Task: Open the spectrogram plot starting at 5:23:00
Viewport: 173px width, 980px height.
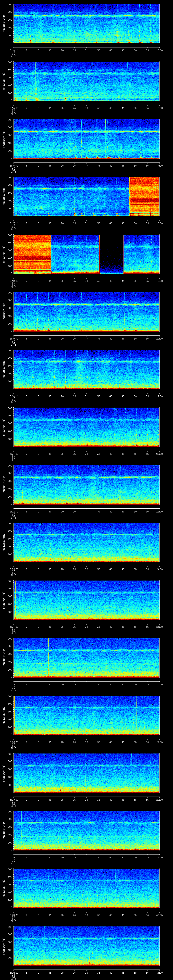Action: pyautogui.click(x=86, y=542)
